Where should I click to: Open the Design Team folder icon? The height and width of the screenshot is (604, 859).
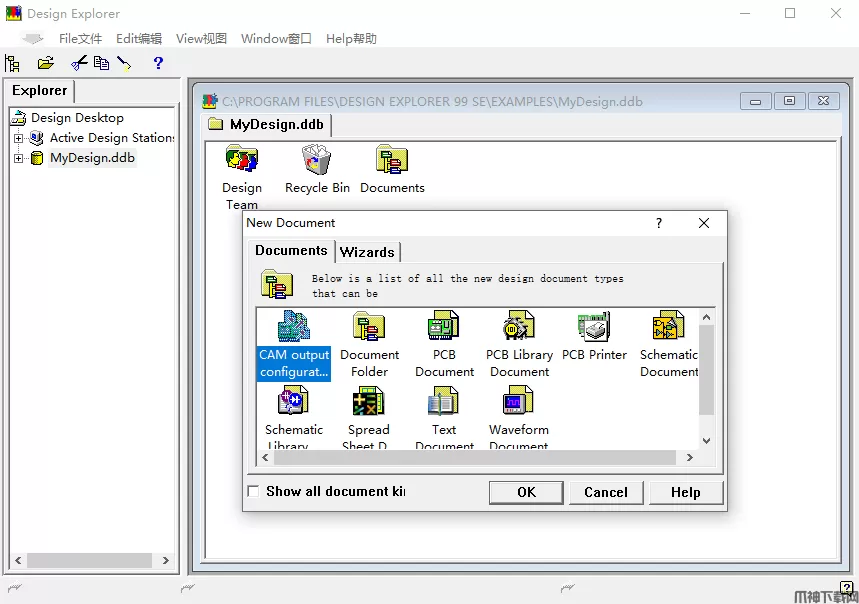(242, 161)
